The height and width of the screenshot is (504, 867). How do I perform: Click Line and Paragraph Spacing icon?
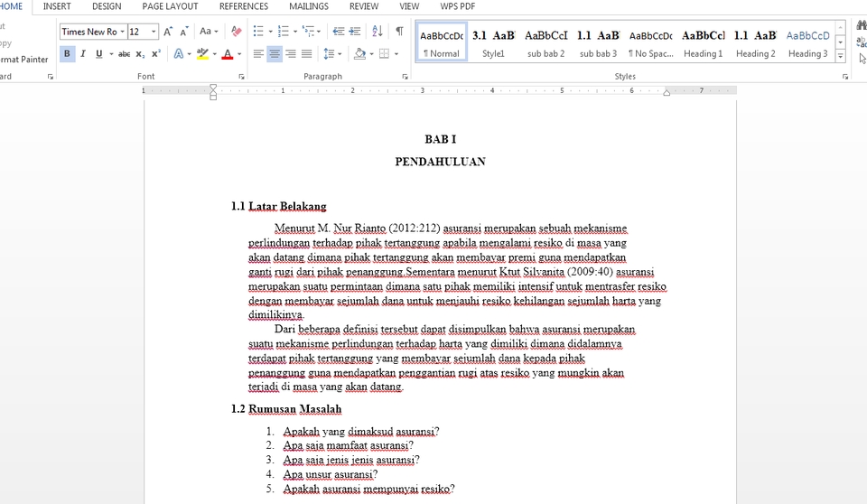tap(329, 54)
